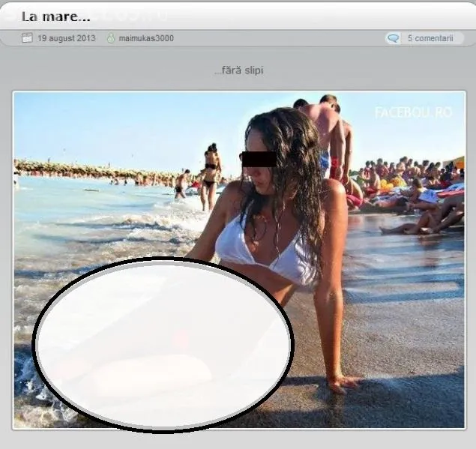The width and height of the screenshot is (476, 449).
Task: Open the "5 comentarii" comments link
Action: 430,38
